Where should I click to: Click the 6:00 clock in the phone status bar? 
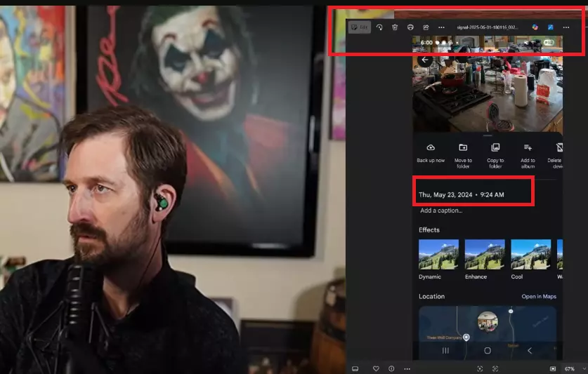pyautogui.click(x=426, y=43)
